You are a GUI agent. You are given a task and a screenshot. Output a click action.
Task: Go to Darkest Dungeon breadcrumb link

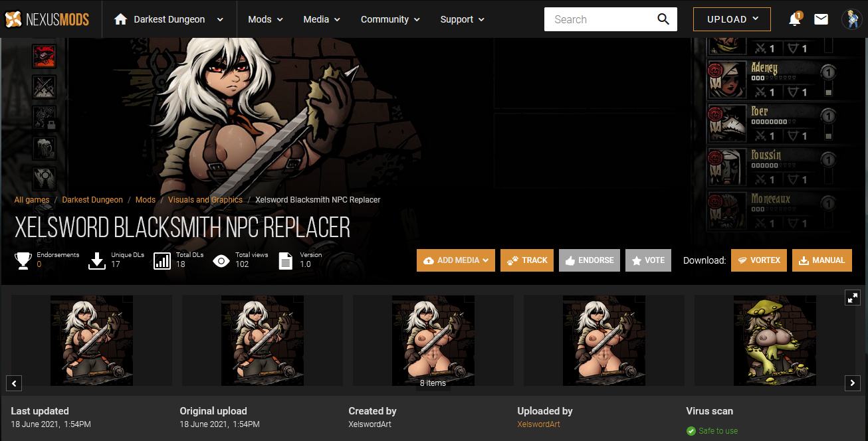pyautogui.click(x=92, y=200)
